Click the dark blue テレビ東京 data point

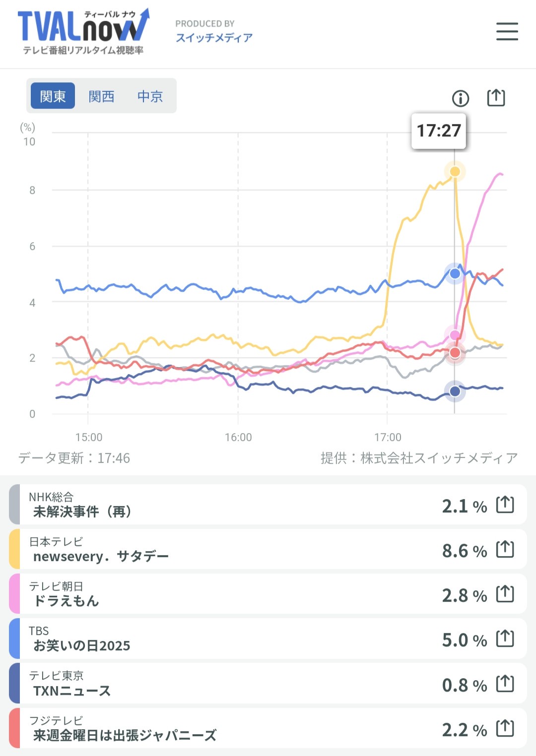[x=455, y=391]
